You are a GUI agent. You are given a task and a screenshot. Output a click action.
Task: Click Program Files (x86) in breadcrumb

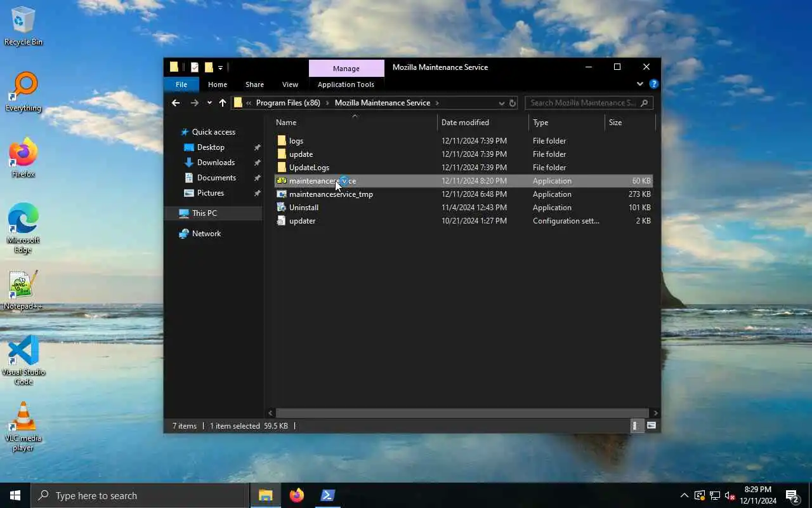[288, 103]
